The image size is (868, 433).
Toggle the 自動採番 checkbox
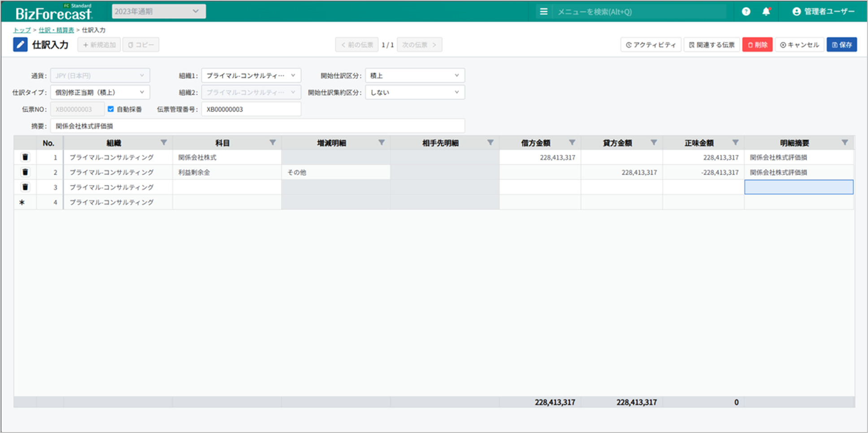point(111,109)
